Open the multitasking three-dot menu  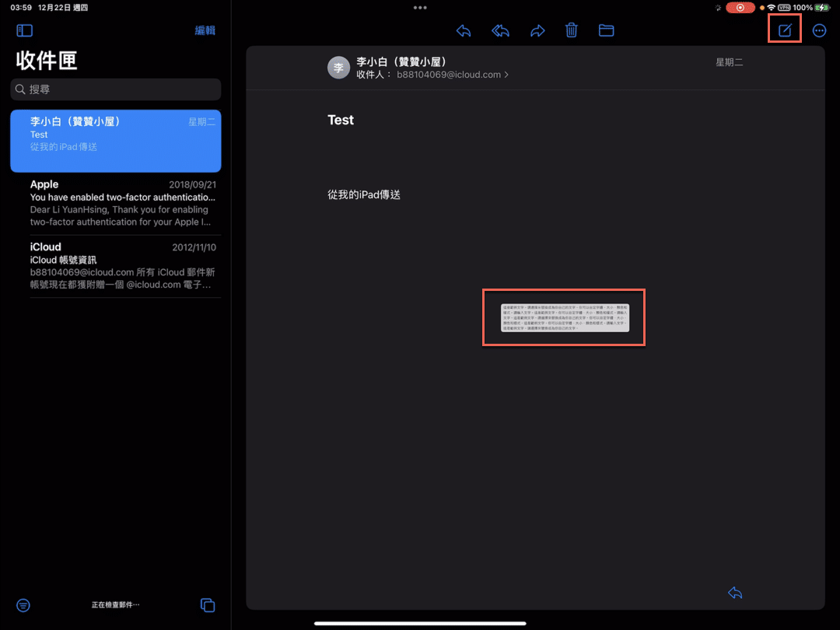(420, 8)
